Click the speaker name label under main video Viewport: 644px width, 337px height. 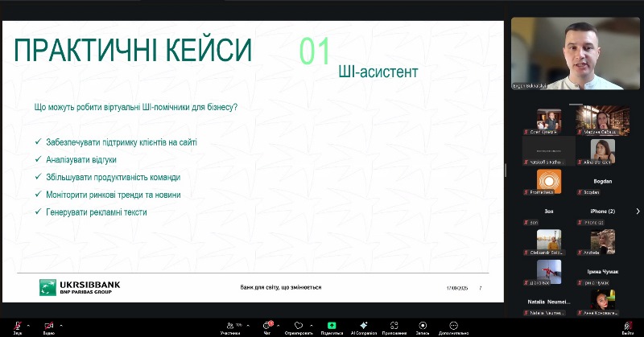coord(530,86)
